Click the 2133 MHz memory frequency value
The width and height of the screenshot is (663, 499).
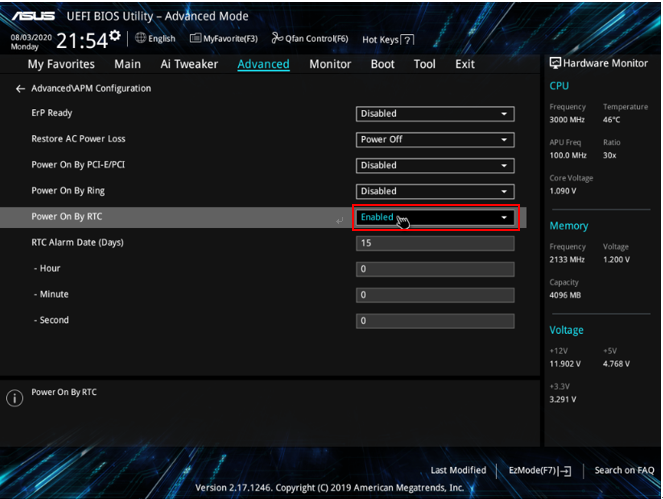(x=567, y=260)
